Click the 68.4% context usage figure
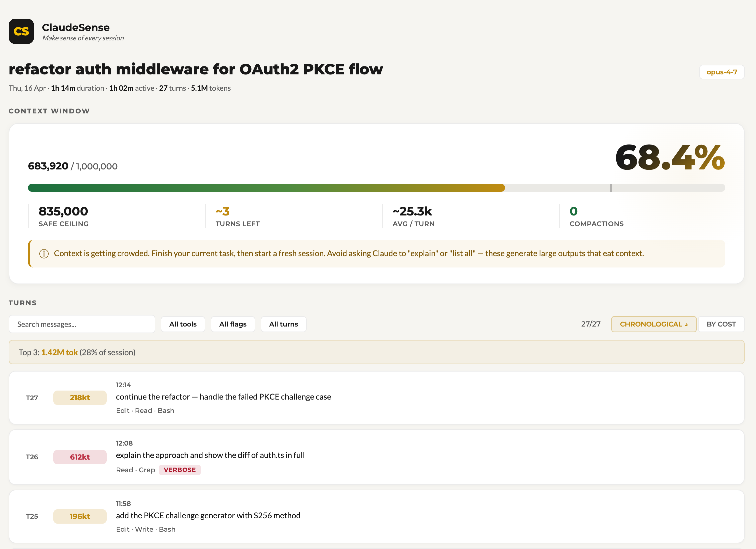Screen dimensions: 756x549 coord(669,157)
